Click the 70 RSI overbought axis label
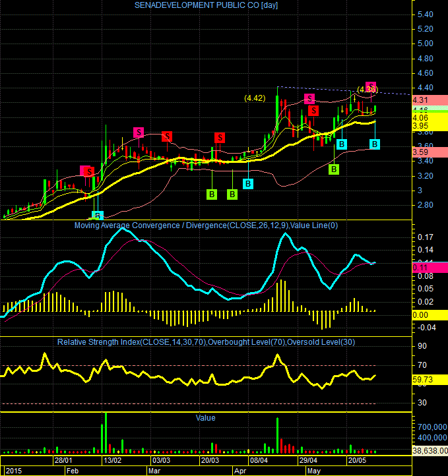This screenshot has height=476, width=448. 422,365
